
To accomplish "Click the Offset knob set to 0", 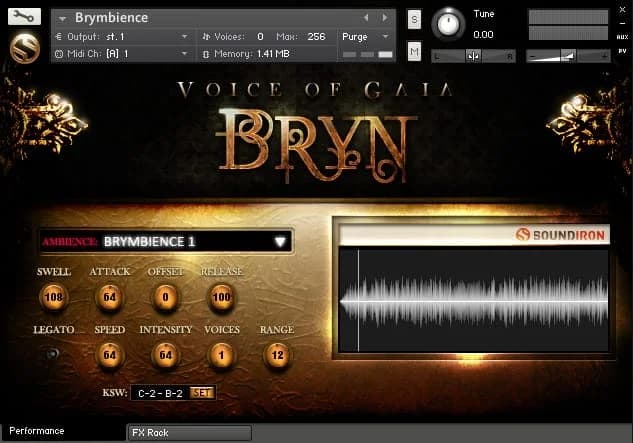I will 165,298.
